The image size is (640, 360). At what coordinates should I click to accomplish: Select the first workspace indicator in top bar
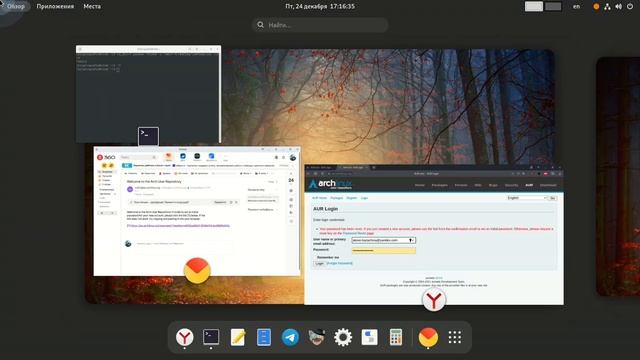[x=534, y=6]
